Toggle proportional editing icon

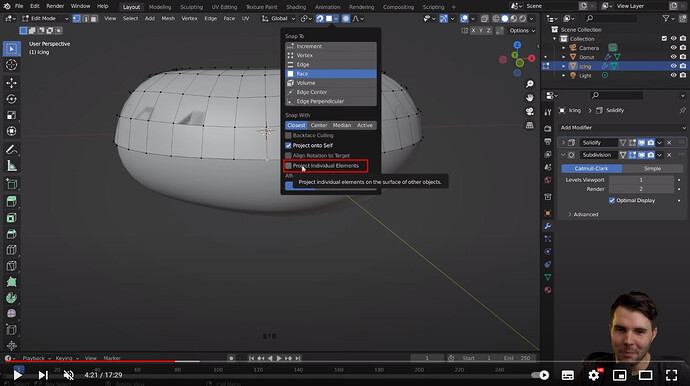346,18
